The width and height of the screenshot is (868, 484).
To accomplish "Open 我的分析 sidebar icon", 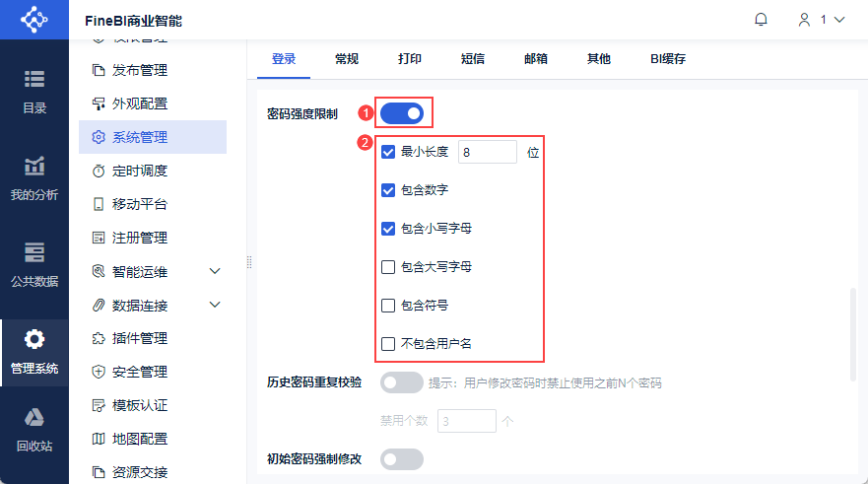I will tap(34, 177).
